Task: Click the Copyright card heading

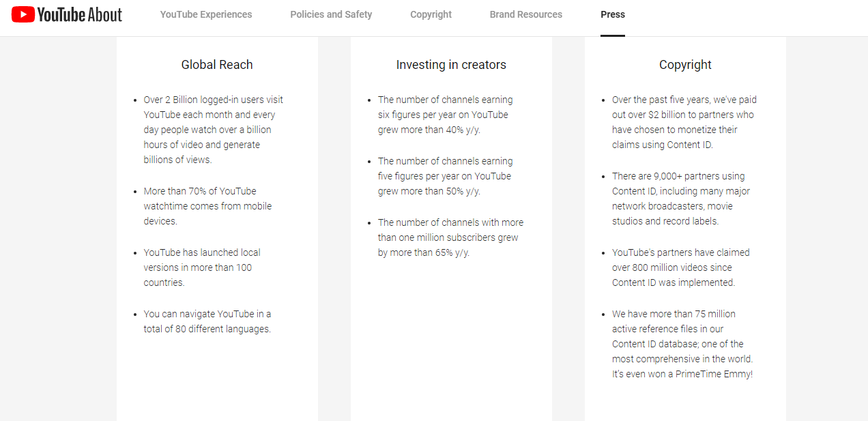Action: [x=685, y=65]
